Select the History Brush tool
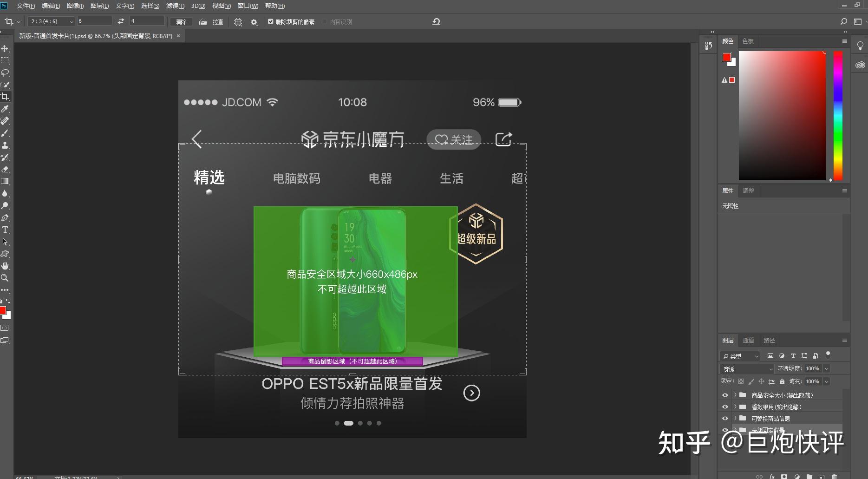This screenshot has width=868, height=479. pos(5,157)
